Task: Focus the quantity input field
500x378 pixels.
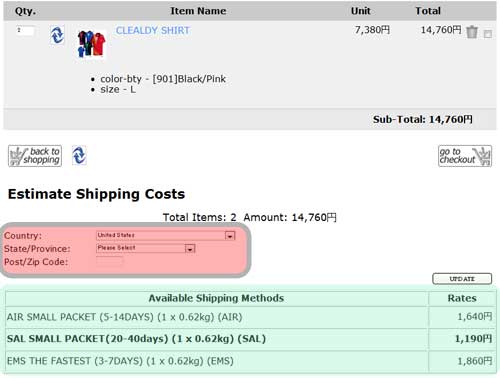Action: (25, 31)
